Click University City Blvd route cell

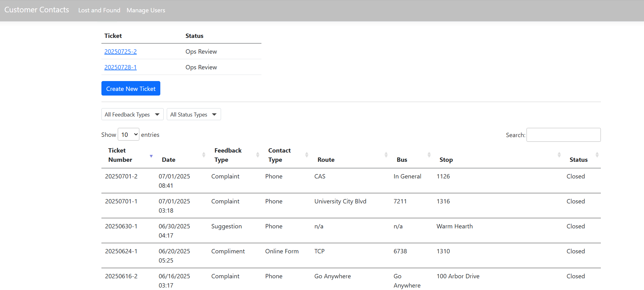point(340,201)
